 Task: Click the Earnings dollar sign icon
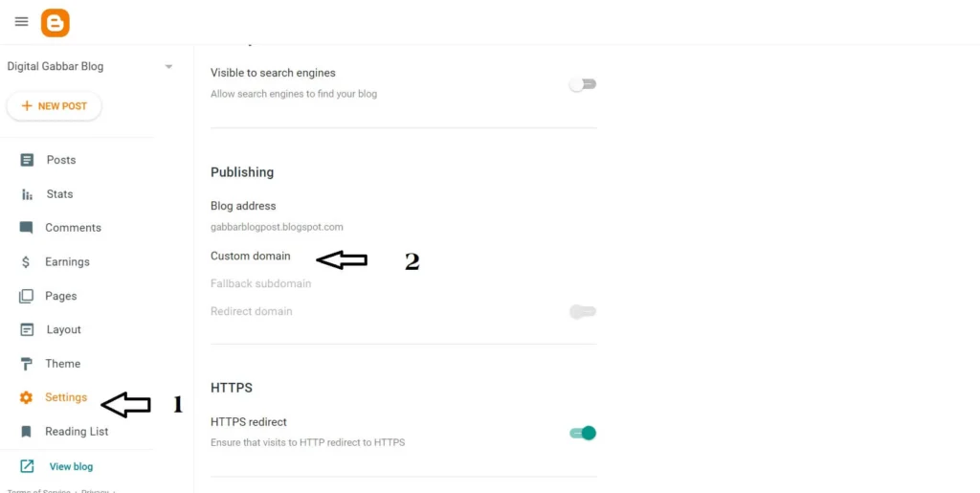coord(26,262)
